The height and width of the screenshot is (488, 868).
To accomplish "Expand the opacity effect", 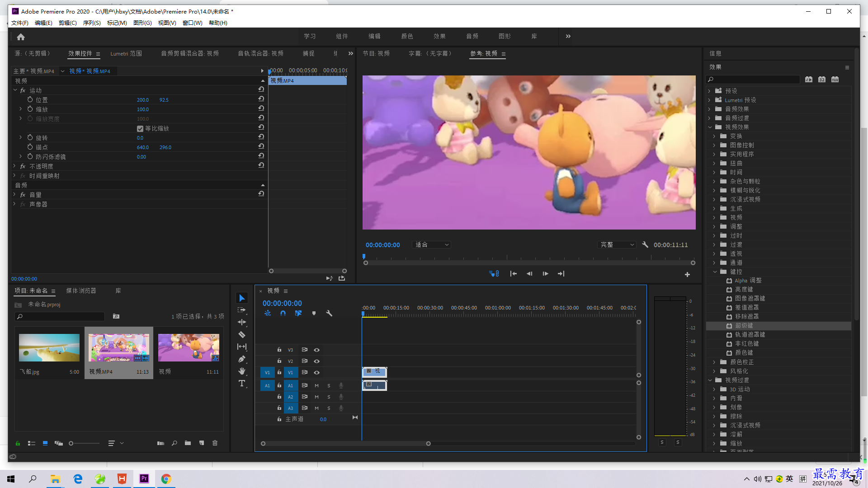I will (14, 166).
